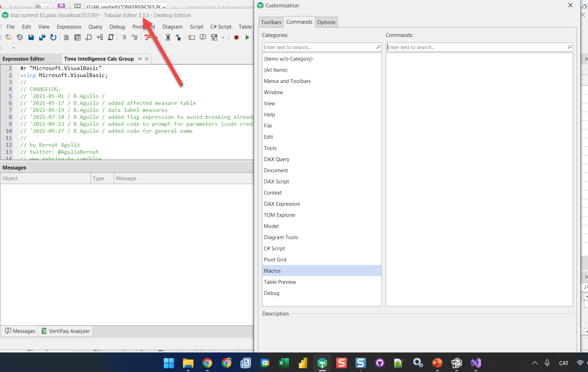Create a new document from the toolbar

pos(67,37)
